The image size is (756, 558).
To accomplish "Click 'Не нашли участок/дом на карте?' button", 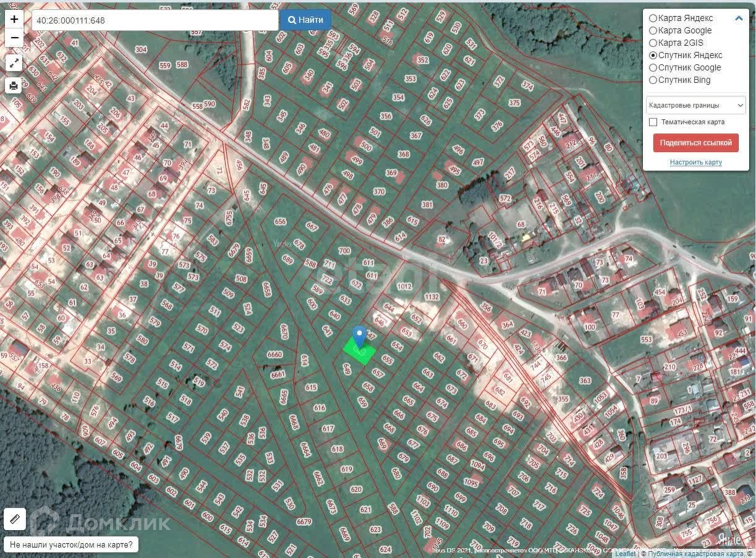I will pos(71,545).
